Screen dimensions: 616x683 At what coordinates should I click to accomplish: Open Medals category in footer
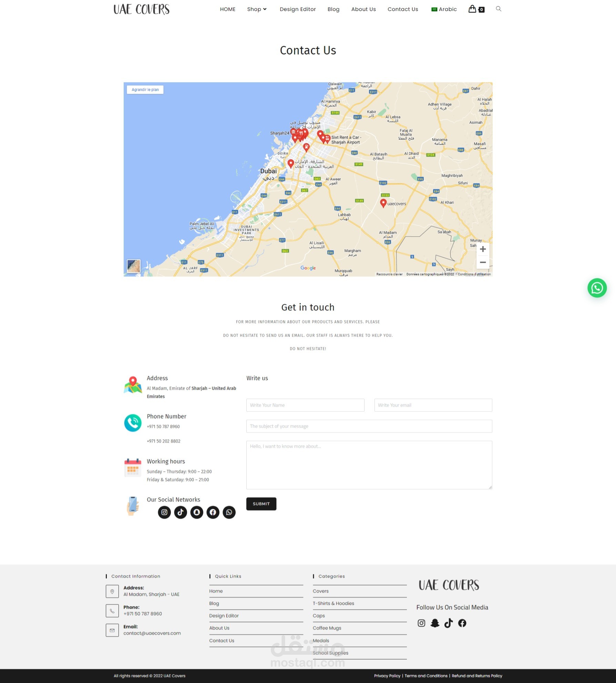coord(321,641)
